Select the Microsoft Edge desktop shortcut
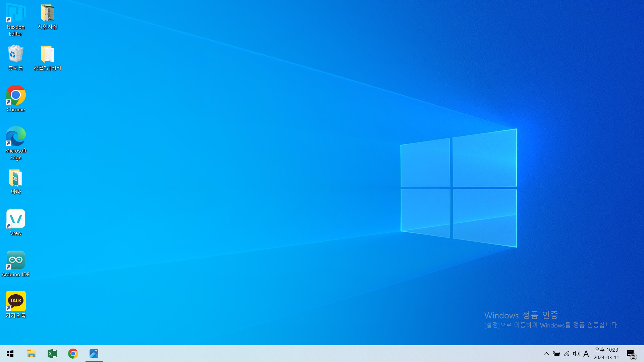The image size is (644, 362). [15, 143]
